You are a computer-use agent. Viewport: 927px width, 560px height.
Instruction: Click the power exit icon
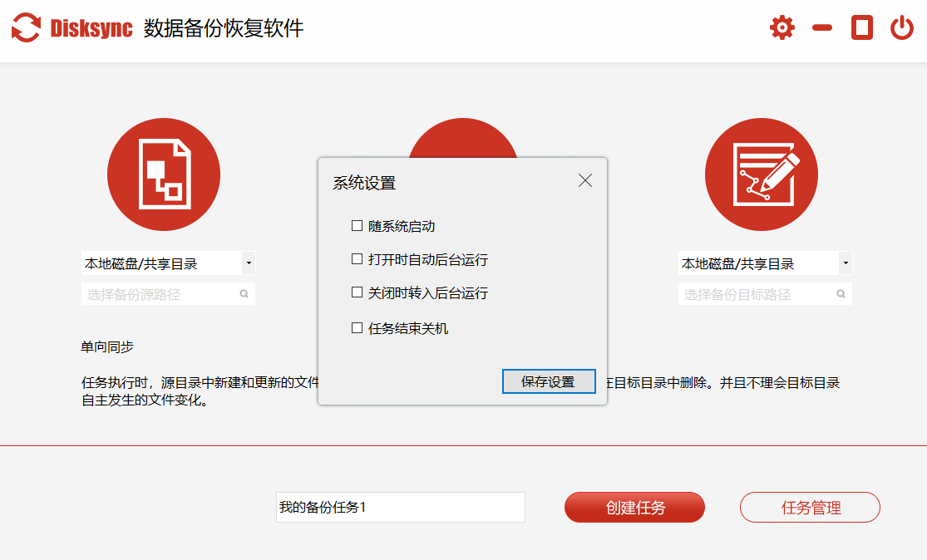[902, 28]
